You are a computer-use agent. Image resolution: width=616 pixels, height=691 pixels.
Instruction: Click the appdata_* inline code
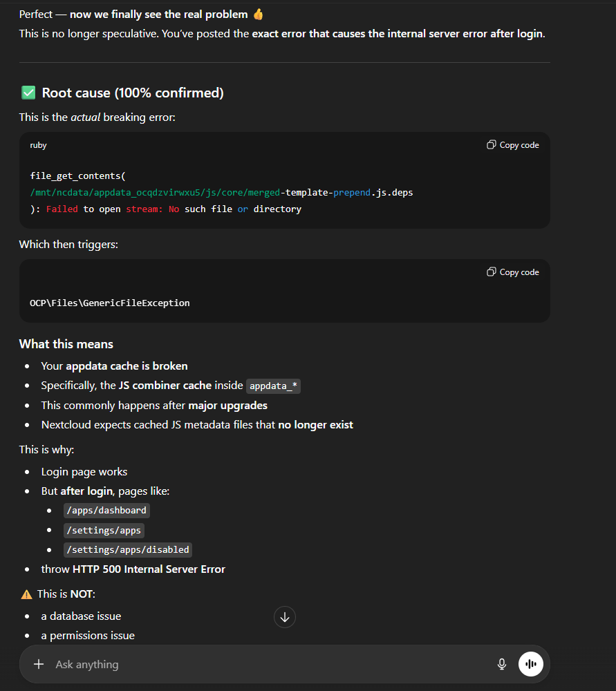point(273,386)
